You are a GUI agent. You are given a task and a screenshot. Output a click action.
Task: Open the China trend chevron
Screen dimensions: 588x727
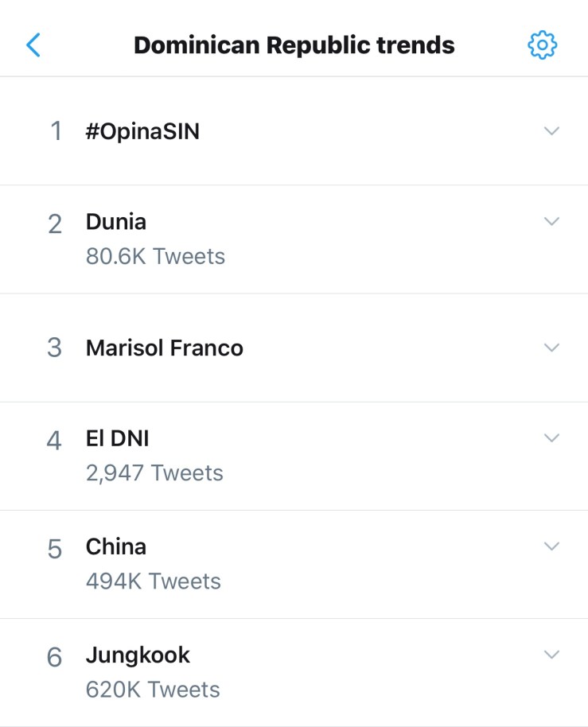click(551, 546)
